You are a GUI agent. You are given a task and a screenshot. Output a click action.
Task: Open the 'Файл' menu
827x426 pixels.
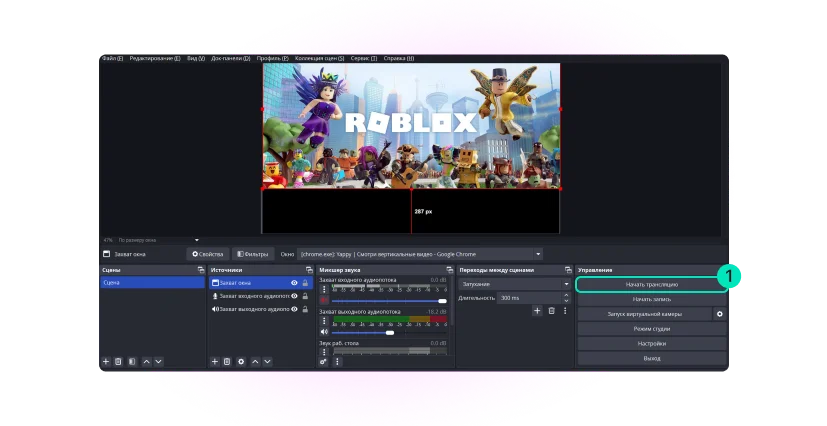tap(112, 58)
